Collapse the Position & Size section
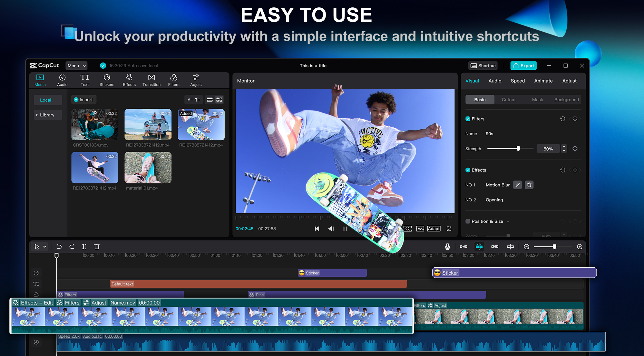The width and height of the screenshot is (644, 356). (x=508, y=221)
